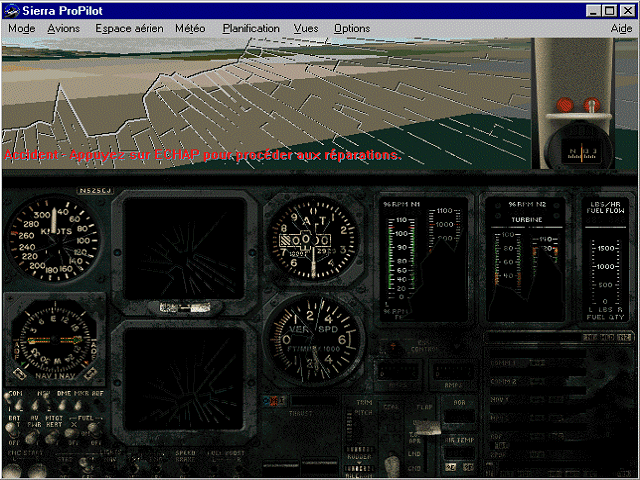Click the magnetic compass on windshield post
This screenshot has width=640, height=480.
pos(580,149)
